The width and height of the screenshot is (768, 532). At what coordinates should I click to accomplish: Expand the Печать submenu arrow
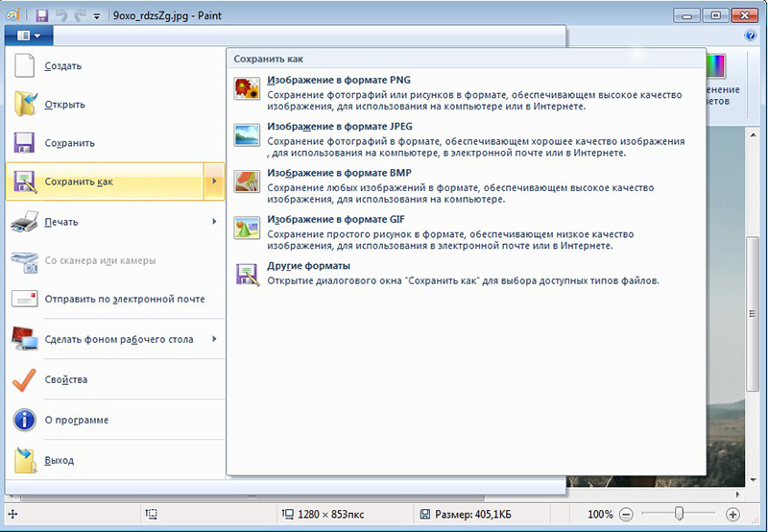click(x=214, y=222)
